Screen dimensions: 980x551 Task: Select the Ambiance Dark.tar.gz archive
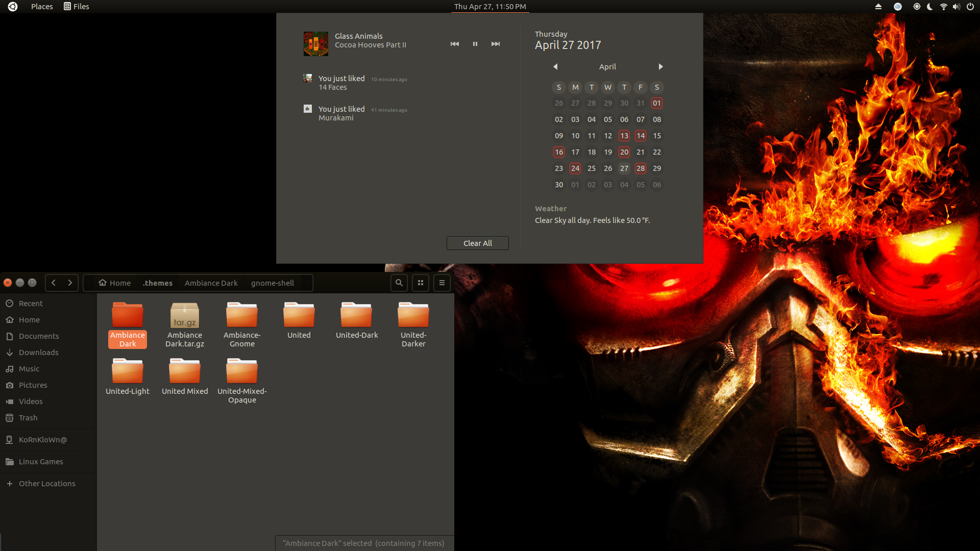(x=185, y=324)
